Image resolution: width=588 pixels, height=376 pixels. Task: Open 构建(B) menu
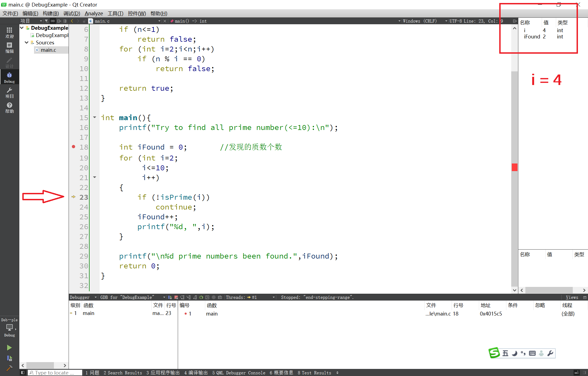pyautogui.click(x=51, y=13)
